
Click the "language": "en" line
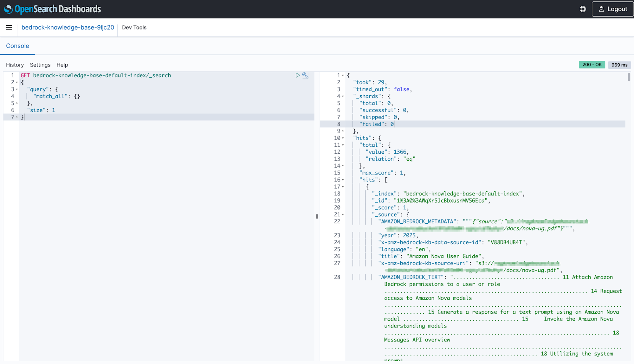(404, 250)
